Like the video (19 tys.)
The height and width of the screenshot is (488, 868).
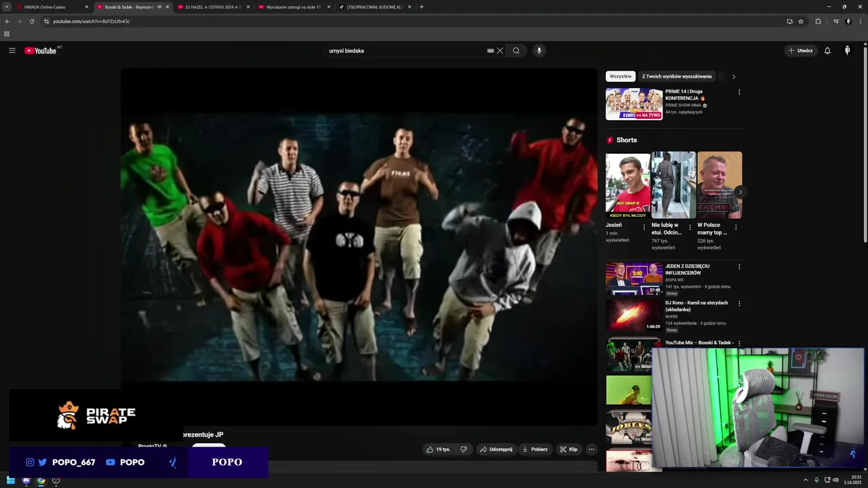437,449
